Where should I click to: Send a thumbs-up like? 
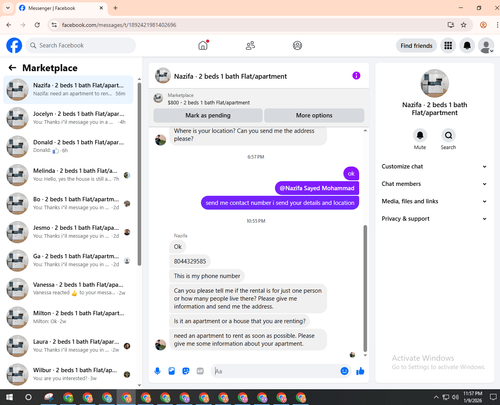pos(360,371)
